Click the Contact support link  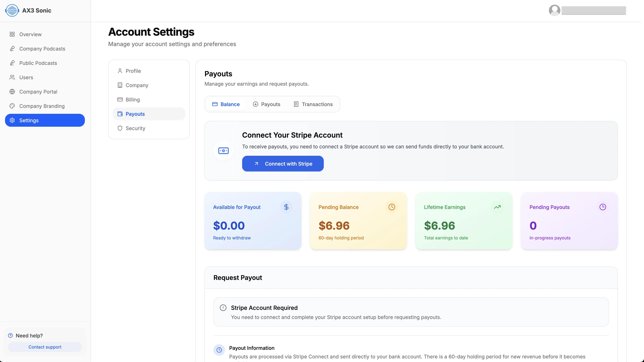(x=45, y=347)
